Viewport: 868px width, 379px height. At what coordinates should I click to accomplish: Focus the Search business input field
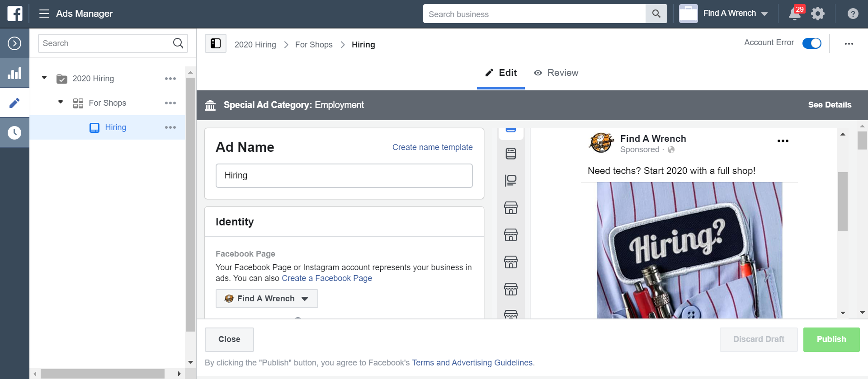click(534, 14)
